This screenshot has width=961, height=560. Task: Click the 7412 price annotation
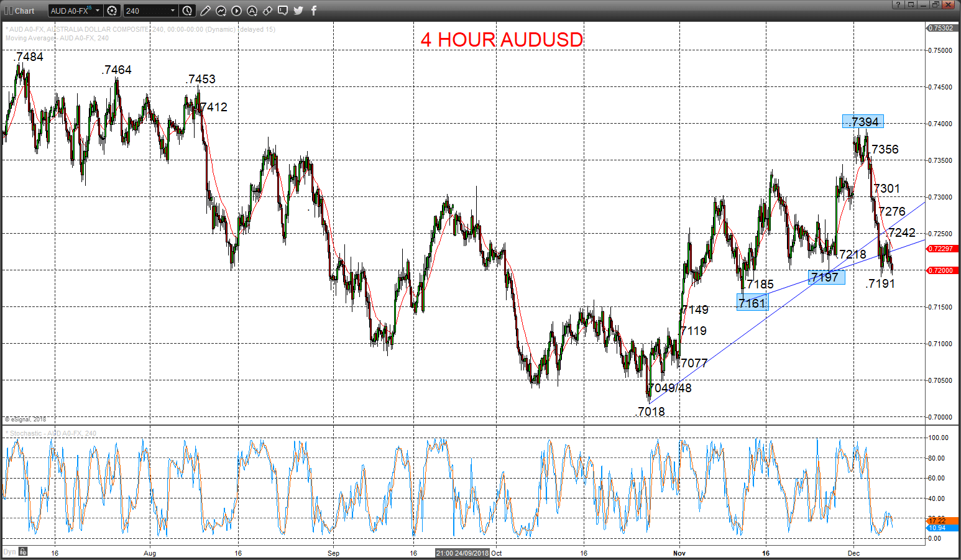pos(214,108)
